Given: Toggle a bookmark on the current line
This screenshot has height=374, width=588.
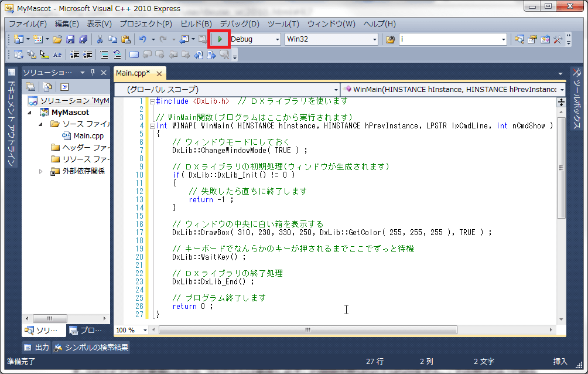Looking at the screenshot, I should pyautogui.click(x=134, y=55).
